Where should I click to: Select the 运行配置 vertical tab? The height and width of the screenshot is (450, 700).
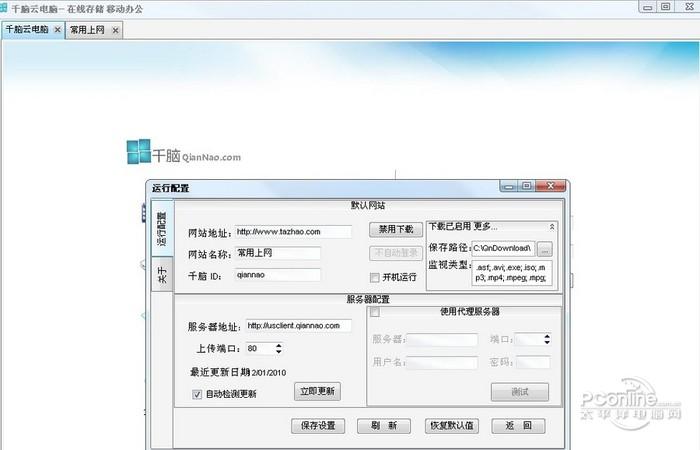[162, 229]
